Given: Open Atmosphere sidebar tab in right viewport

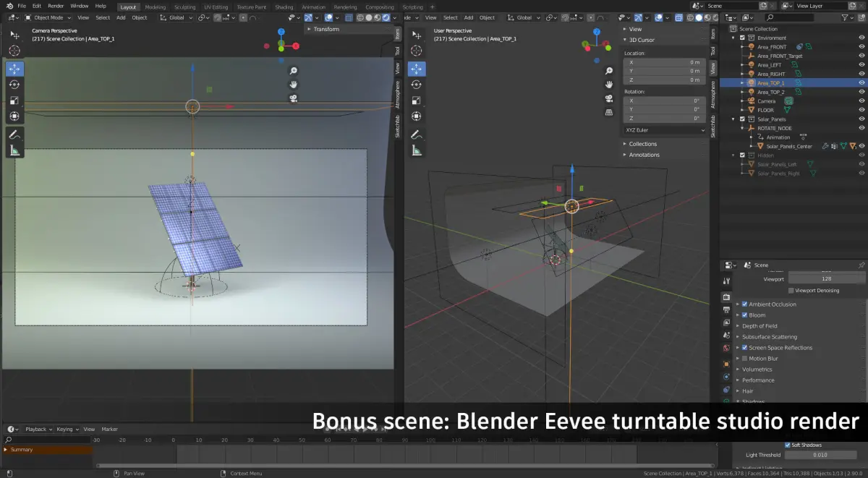Looking at the screenshot, I should pos(712,95).
